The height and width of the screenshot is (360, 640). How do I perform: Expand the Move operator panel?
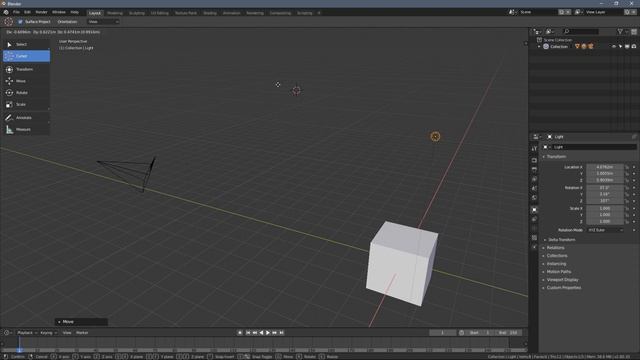[x=81, y=322]
